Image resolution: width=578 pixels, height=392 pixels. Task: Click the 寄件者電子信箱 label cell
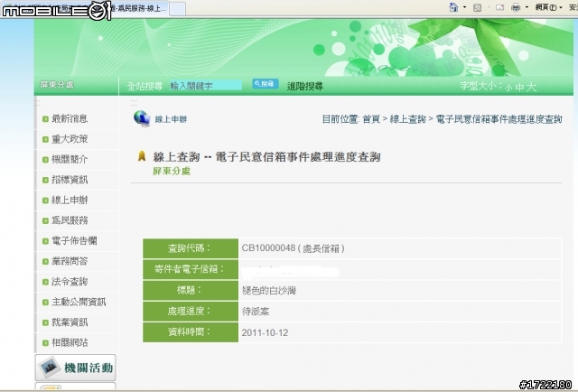[x=191, y=269]
